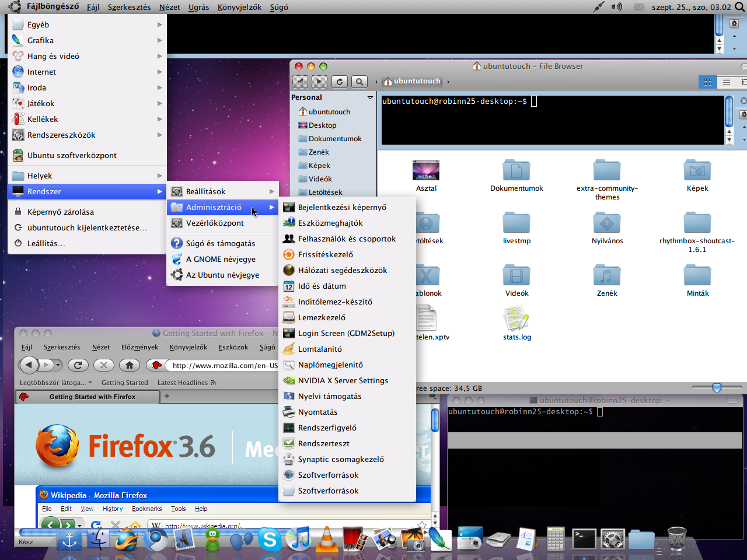Open Firefox back-history dropdown arrow
Screen dimensions: 747x560
(58, 365)
